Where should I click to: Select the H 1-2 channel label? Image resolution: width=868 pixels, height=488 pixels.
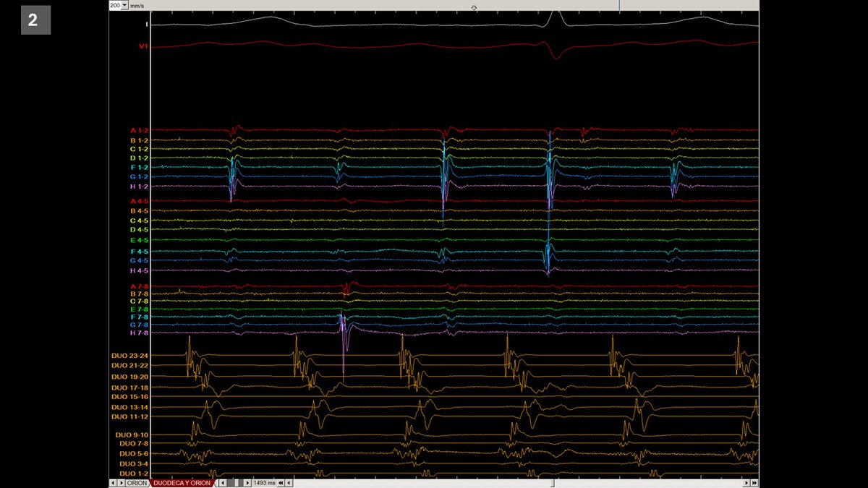139,187
